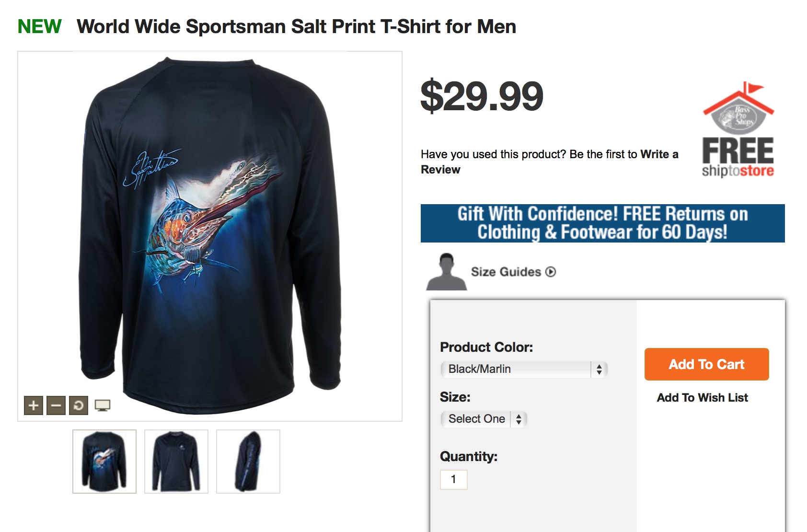Screen dimensions: 807x532
Task: Show the back view marlin thumbnail
Action: (104, 461)
